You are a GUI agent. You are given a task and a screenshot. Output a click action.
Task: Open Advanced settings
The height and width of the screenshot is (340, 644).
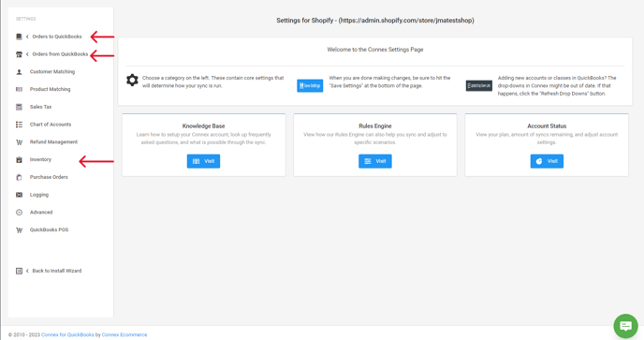pos(41,213)
